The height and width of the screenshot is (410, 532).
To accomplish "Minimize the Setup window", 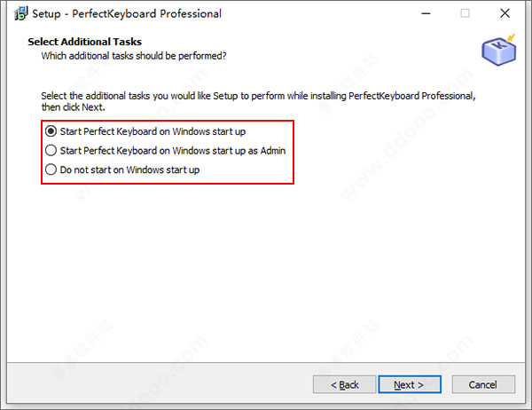I will [x=426, y=13].
